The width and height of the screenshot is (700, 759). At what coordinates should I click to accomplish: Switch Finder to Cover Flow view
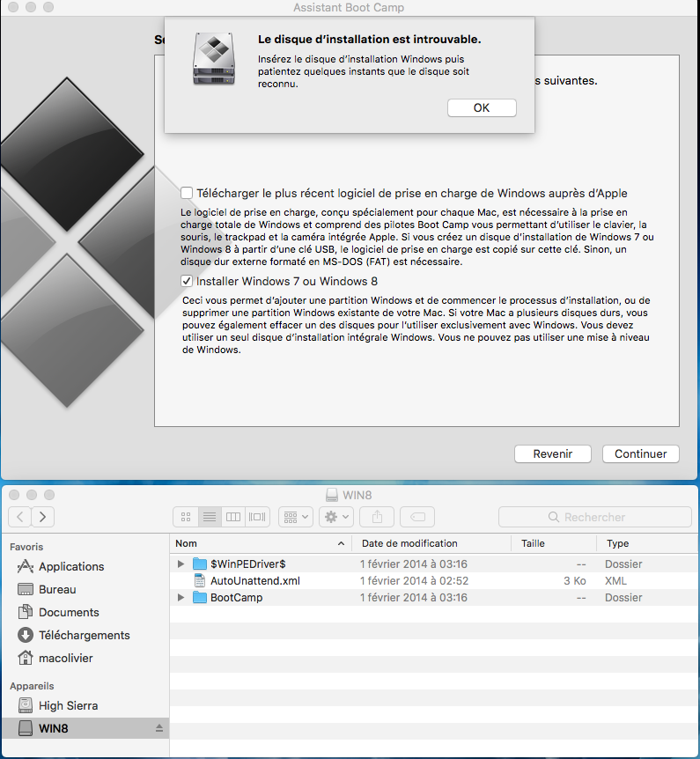click(257, 517)
